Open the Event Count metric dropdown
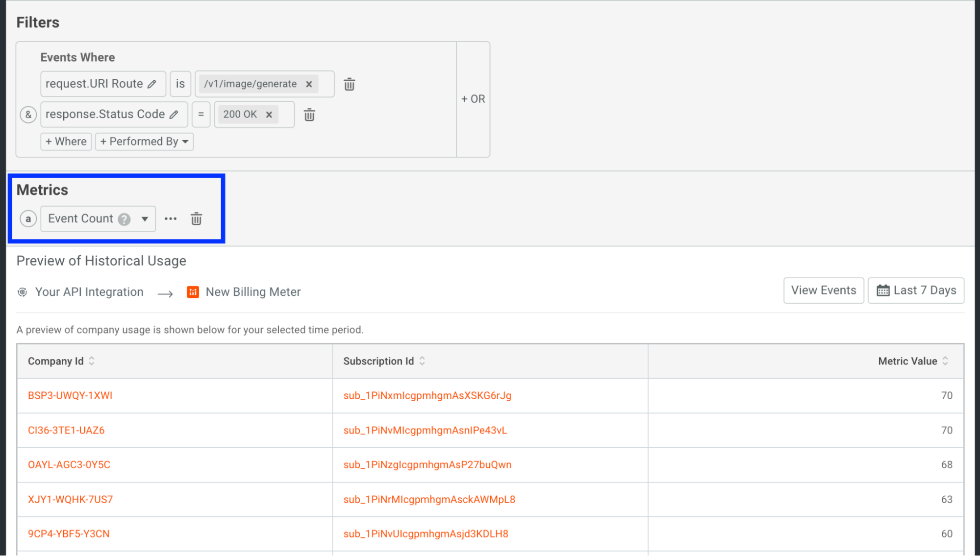 [144, 218]
